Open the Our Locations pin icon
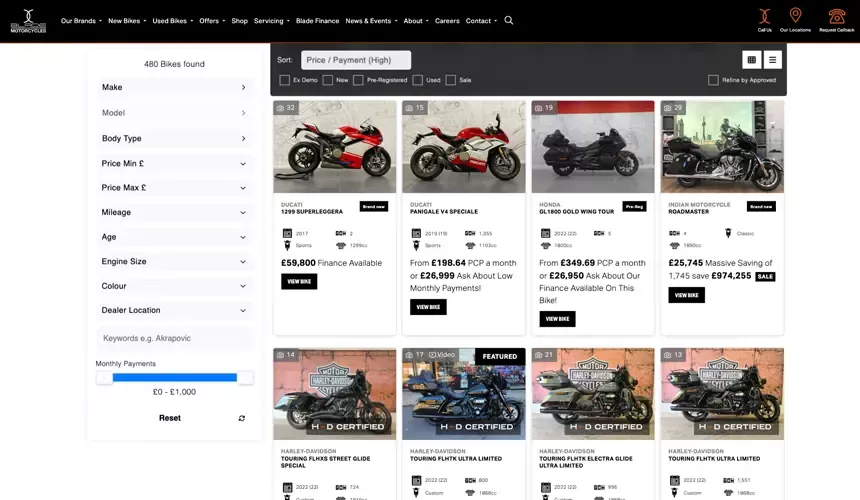 coord(795,15)
